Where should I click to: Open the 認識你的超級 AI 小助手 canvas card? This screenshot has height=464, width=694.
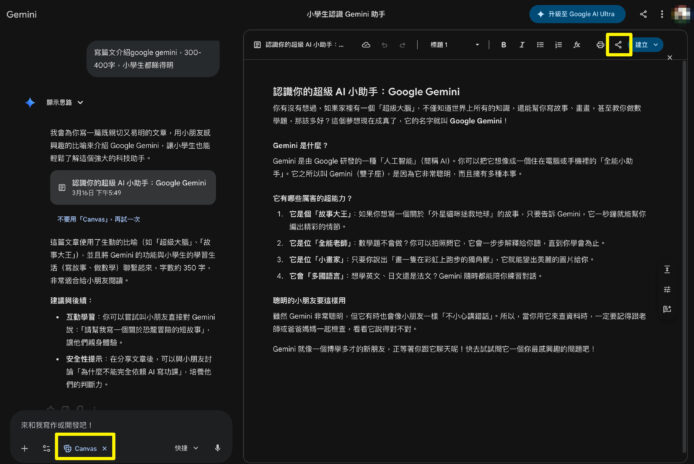(133, 187)
